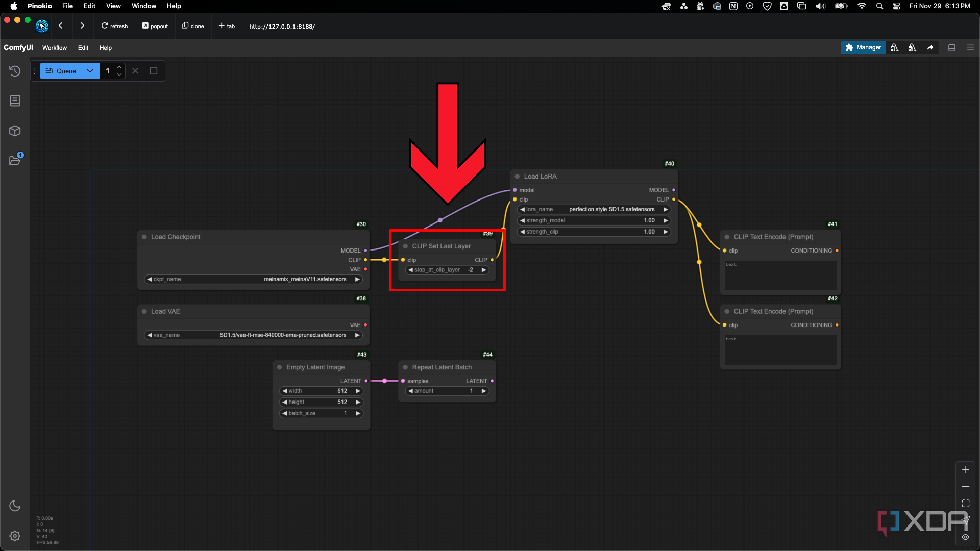
Task: Pop out the current page
Action: click(155, 26)
